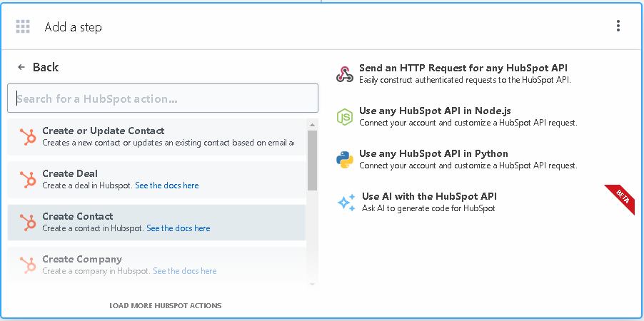Click the grid drag handle icon
644x321 pixels.
point(23,26)
